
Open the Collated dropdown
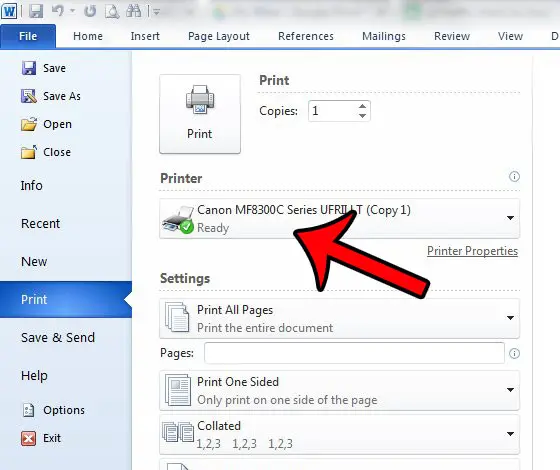tap(340, 434)
